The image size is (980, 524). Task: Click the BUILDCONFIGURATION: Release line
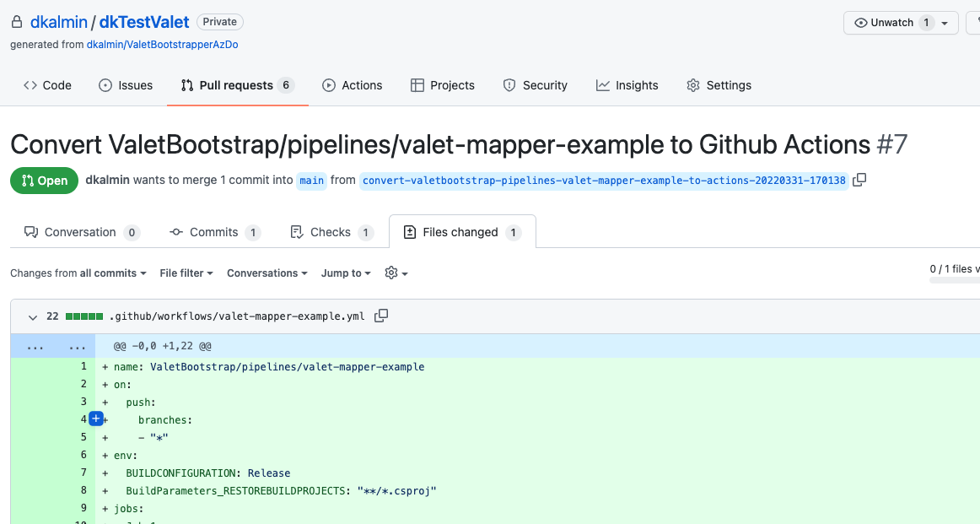click(208, 473)
